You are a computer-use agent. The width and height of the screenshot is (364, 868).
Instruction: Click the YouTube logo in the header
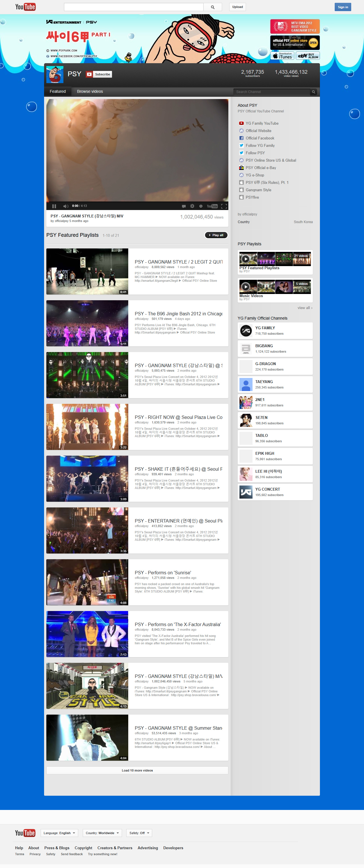click(x=26, y=7)
